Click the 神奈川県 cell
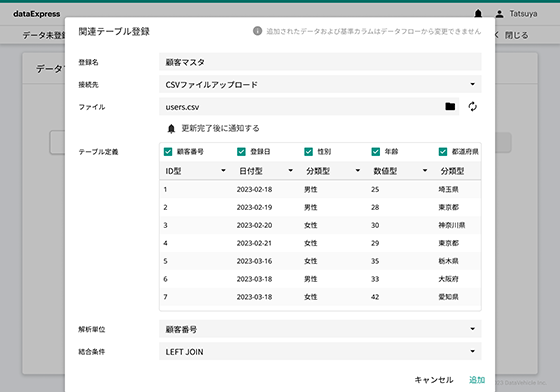560x392 pixels. 452,225
